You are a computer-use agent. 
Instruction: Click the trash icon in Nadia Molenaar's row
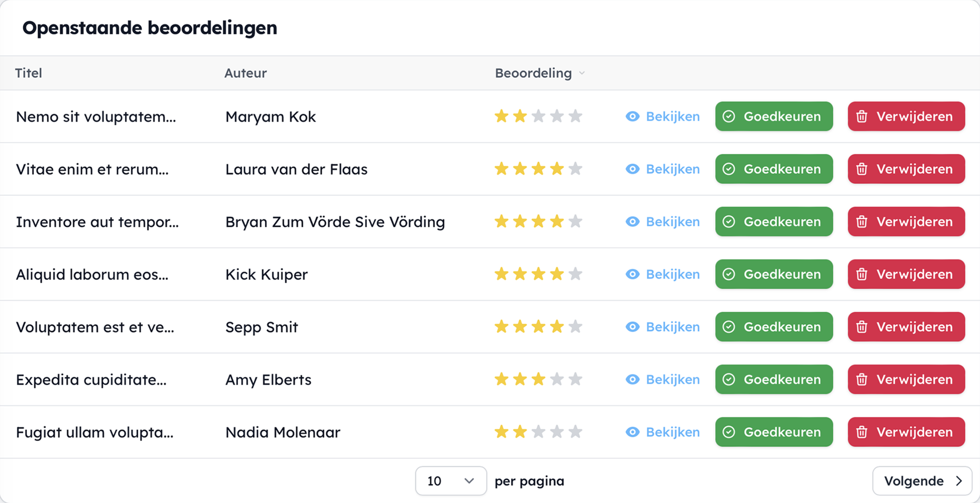pyautogui.click(x=862, y=432)
